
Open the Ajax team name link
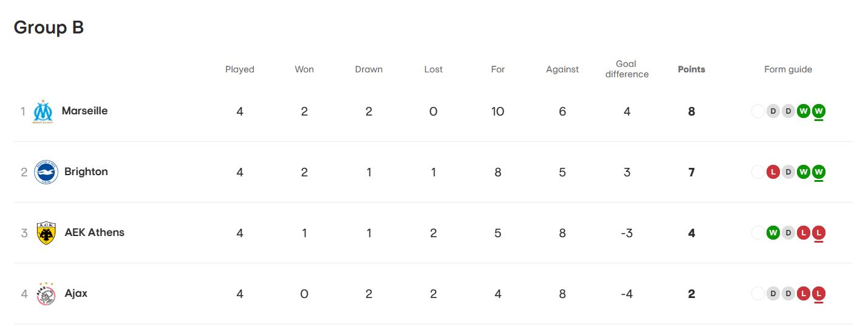tap(76, 293)
